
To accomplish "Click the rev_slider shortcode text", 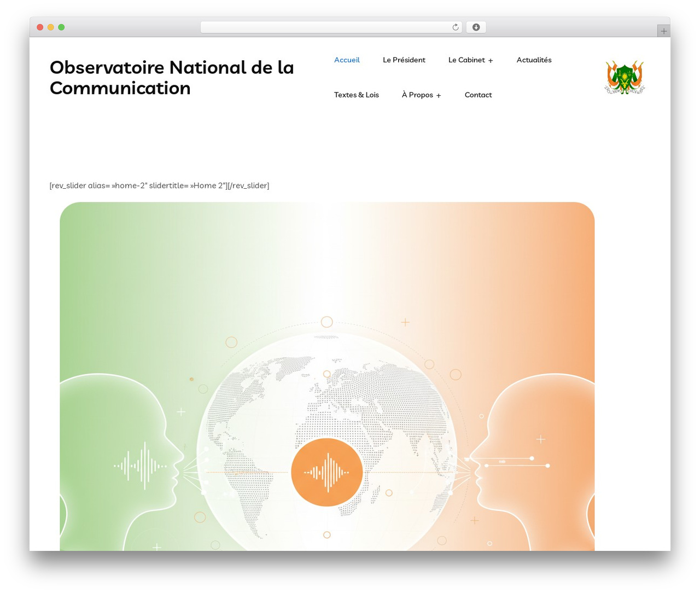I will [159, 185].
